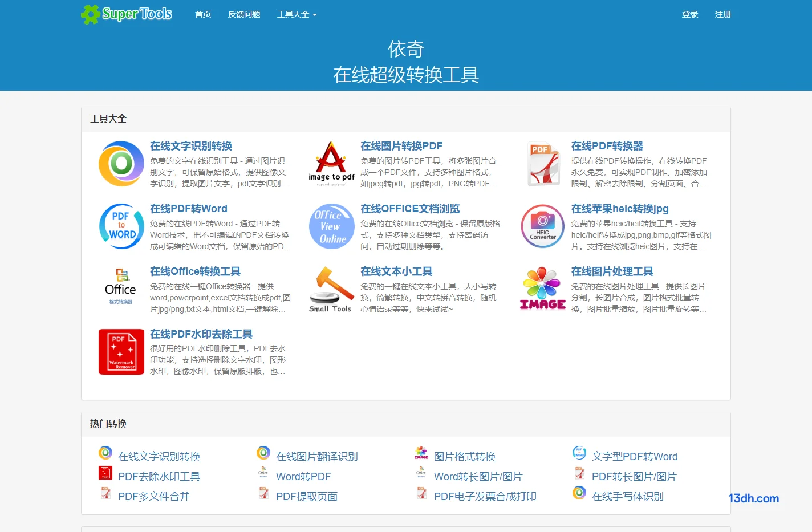Screen dimensions: 812x532
Task: Open PDF去除水印工具 link
Action: (x=159, y=476)
